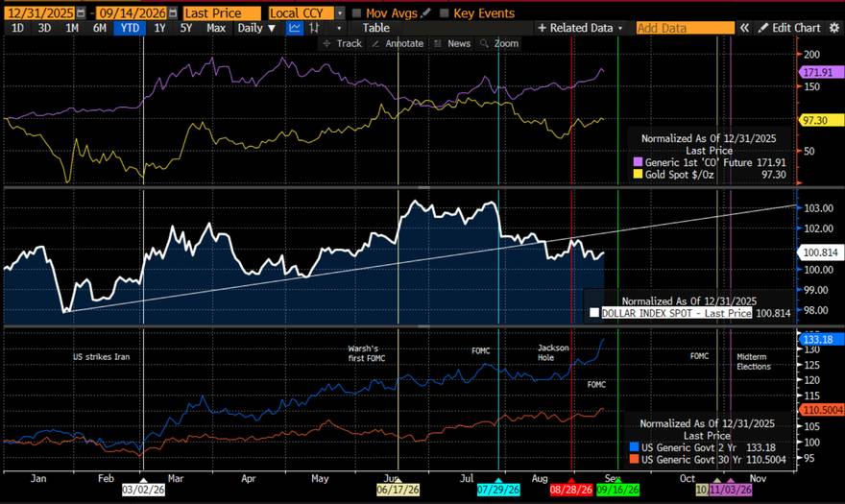Select the cyan 07/29/26 date marker
This screenshot has width=845, height=504.
click(x=498, y=490)
